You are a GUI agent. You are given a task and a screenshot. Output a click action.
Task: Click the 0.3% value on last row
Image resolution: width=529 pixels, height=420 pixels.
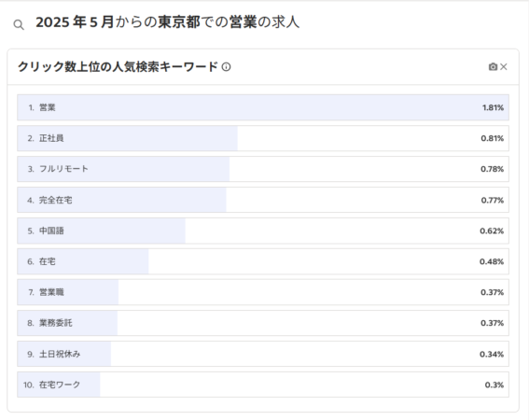point(494,385)
